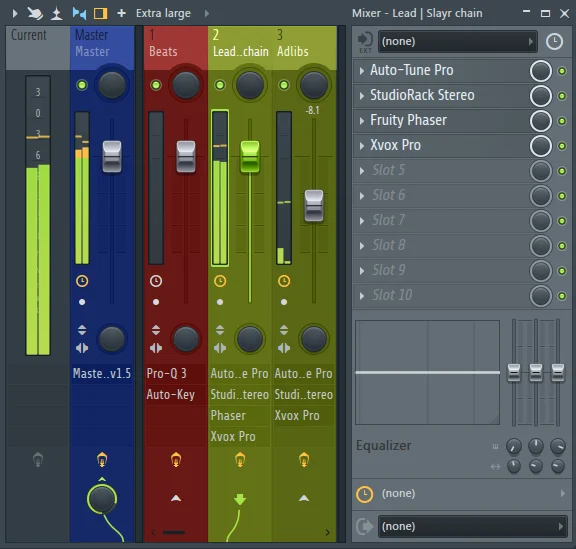Viewport: 576px width, 549px height.
Task: Select the Beats mixer track header
Action: [176, 48]
